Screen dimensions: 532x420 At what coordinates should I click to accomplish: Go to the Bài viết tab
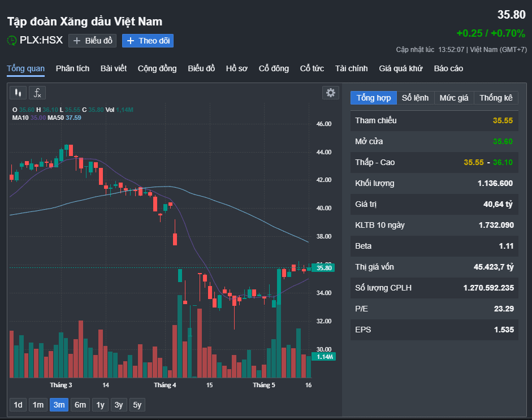click(114, 68)
